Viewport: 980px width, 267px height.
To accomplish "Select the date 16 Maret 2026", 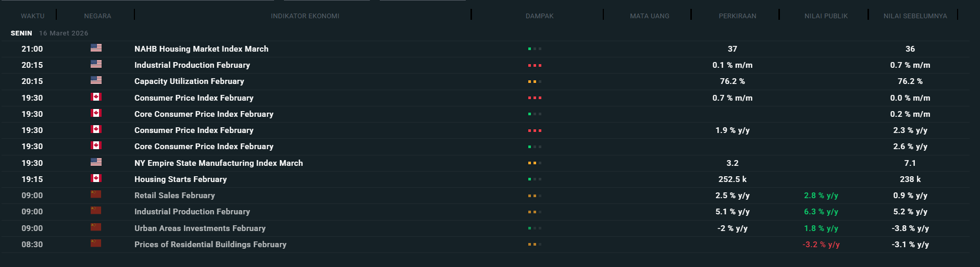I will [x=64, y=33].
